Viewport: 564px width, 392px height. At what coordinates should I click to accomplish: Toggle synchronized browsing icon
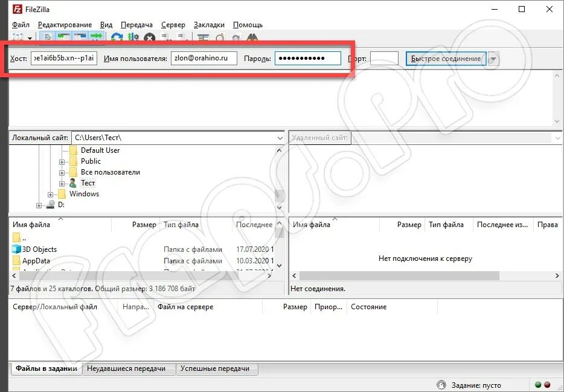click(x=236, y=38)
